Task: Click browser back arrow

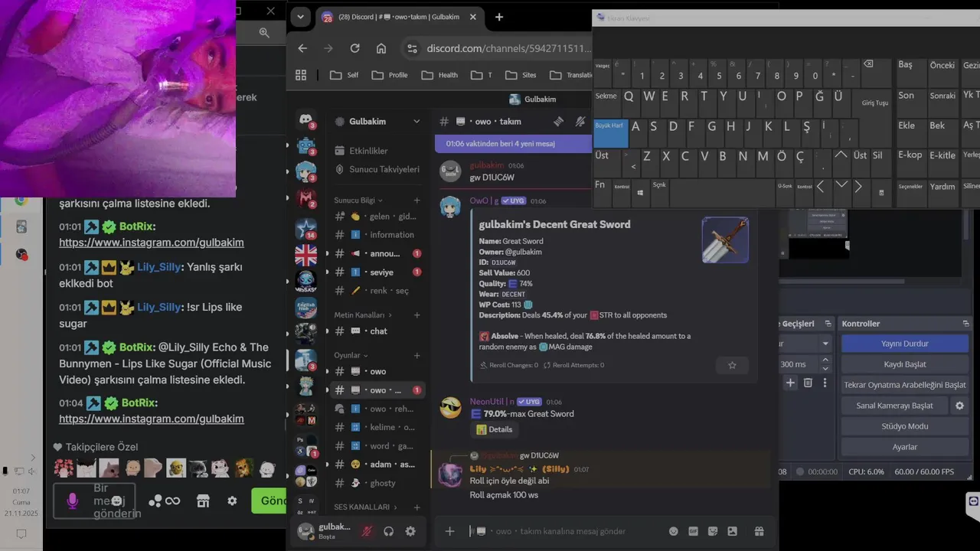Action: (x=302, y=48)
